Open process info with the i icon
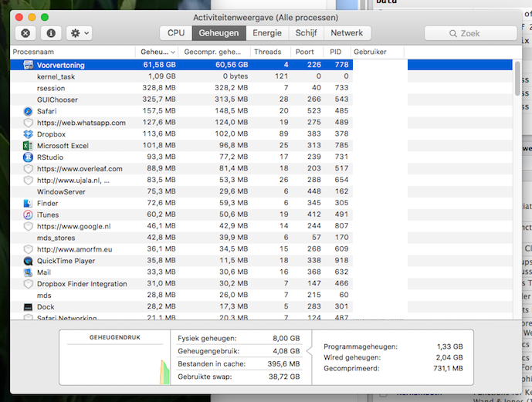Screen dimensions: 532x402 (51, 33)
